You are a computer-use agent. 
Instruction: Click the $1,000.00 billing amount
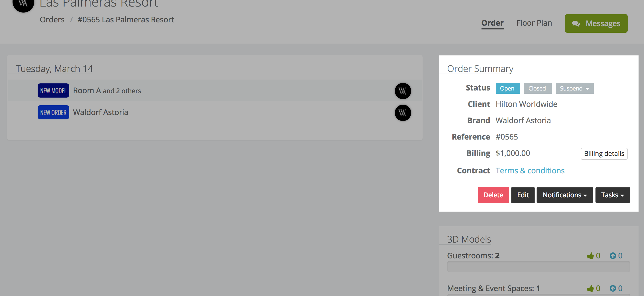tap(513, 153)
